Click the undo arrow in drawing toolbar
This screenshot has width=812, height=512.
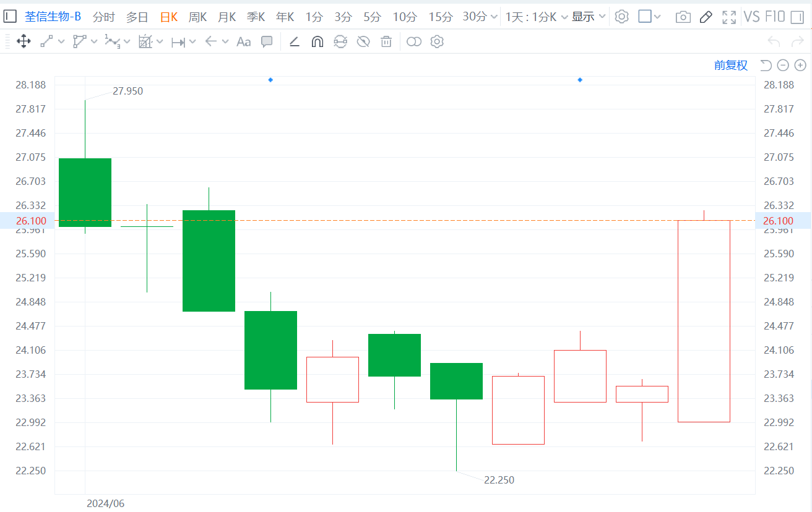click(774, 42)
